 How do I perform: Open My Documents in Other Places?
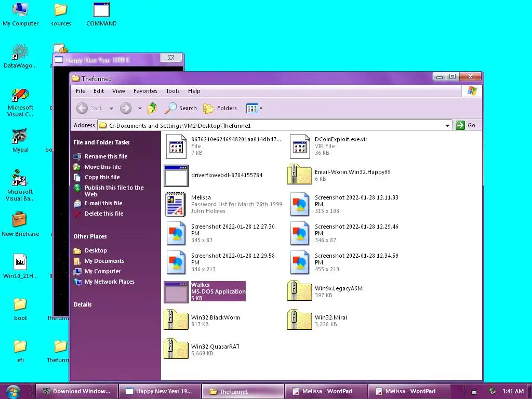tap(104, 261)
